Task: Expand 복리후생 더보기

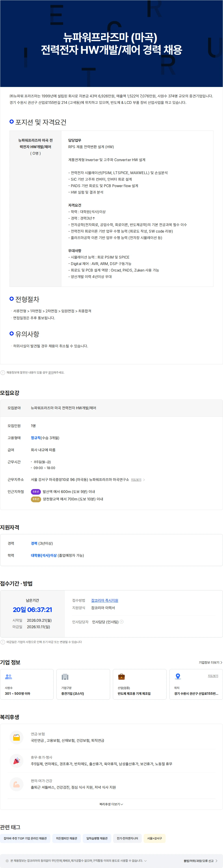Action: 111,804
